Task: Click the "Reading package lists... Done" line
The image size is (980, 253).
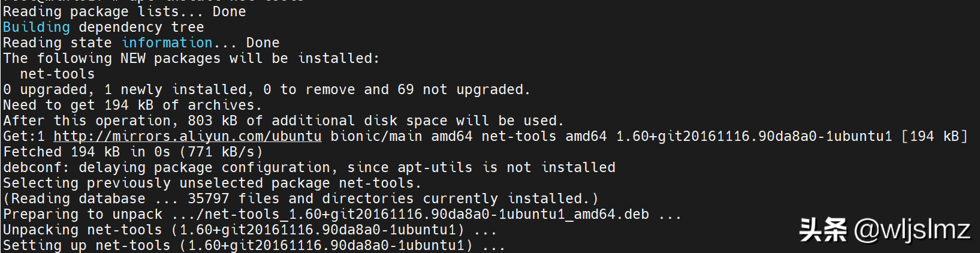Action: pyautogui.click(x=124, y=12)
